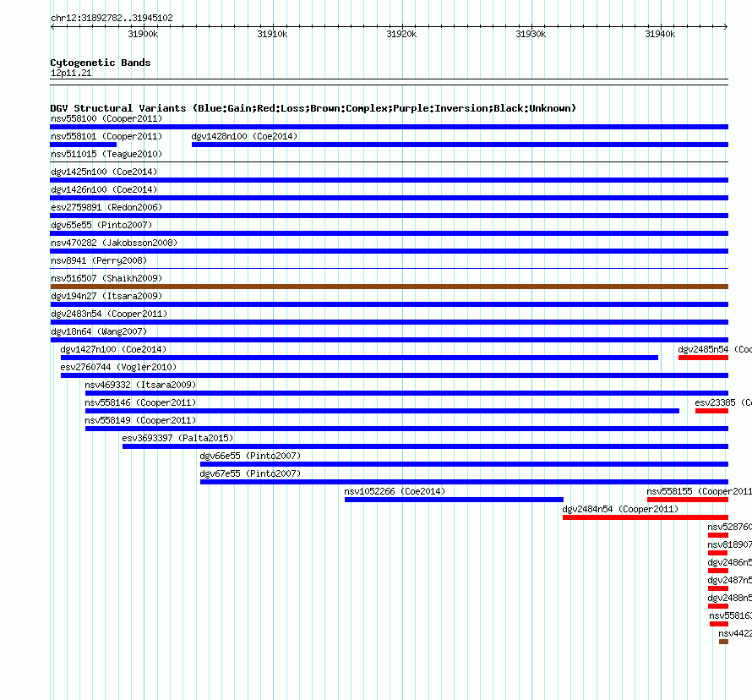Select the 12p11.21 band label

click(x=71, y=73)
